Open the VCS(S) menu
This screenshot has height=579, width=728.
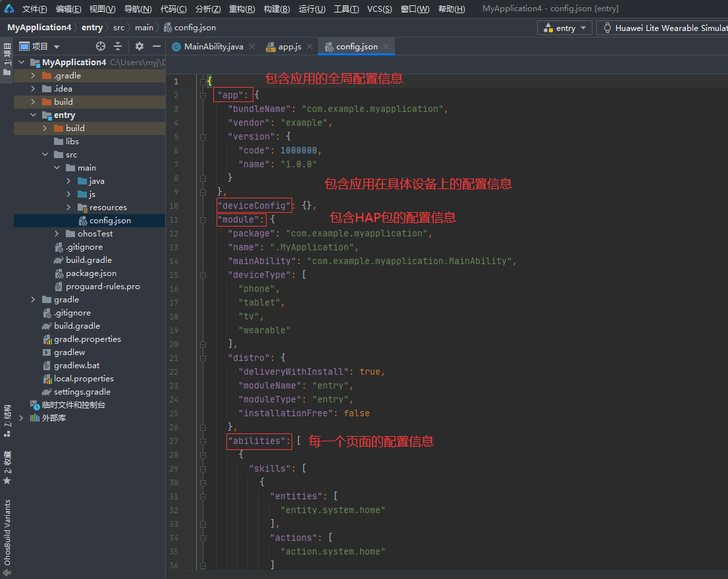[379, 9]
